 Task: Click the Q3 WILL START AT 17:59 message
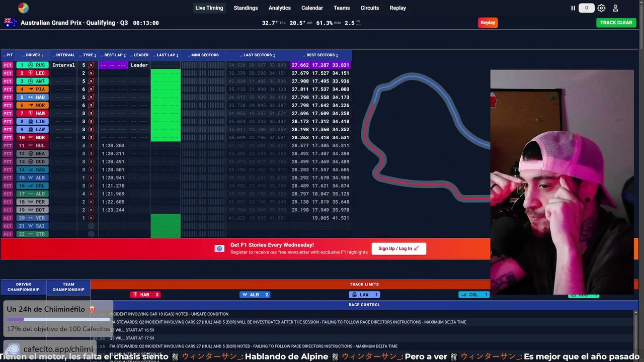pos(132,338)
